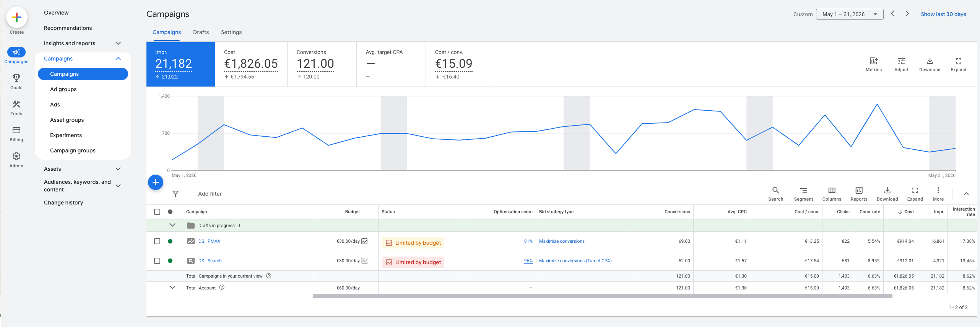Select the Campaigns tab
The width and height of the screenshot is (980, 327).
point(167,32)
